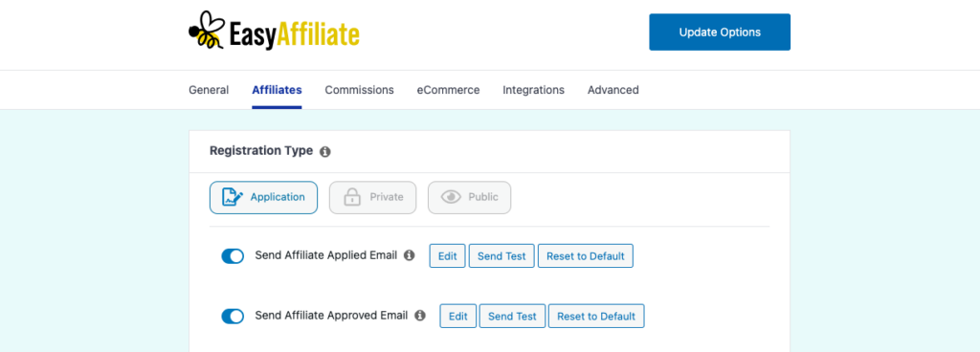Click info icon beside Send Affiliate Approved Email
980x352 pixels.
tap(420, 316)
